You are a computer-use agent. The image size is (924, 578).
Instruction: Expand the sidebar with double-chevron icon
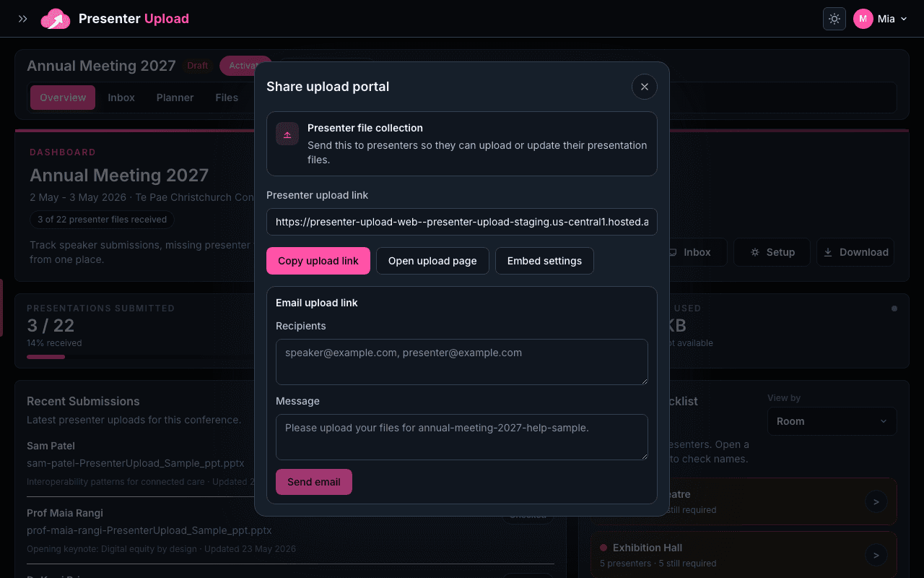pos(23,19)
